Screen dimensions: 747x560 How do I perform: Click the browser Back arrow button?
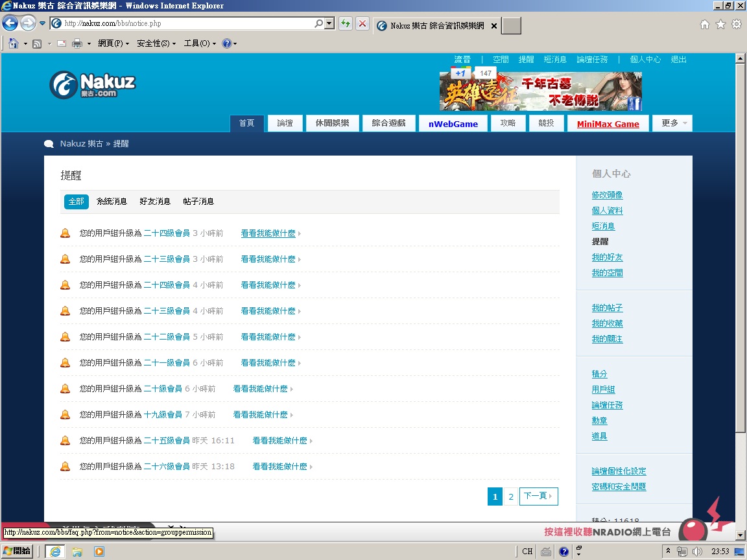pyautogui.click(x=10, y=24)
